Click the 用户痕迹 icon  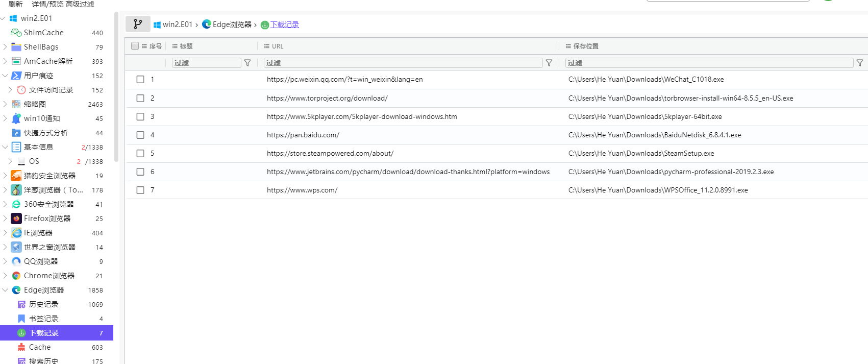[16, 76]
